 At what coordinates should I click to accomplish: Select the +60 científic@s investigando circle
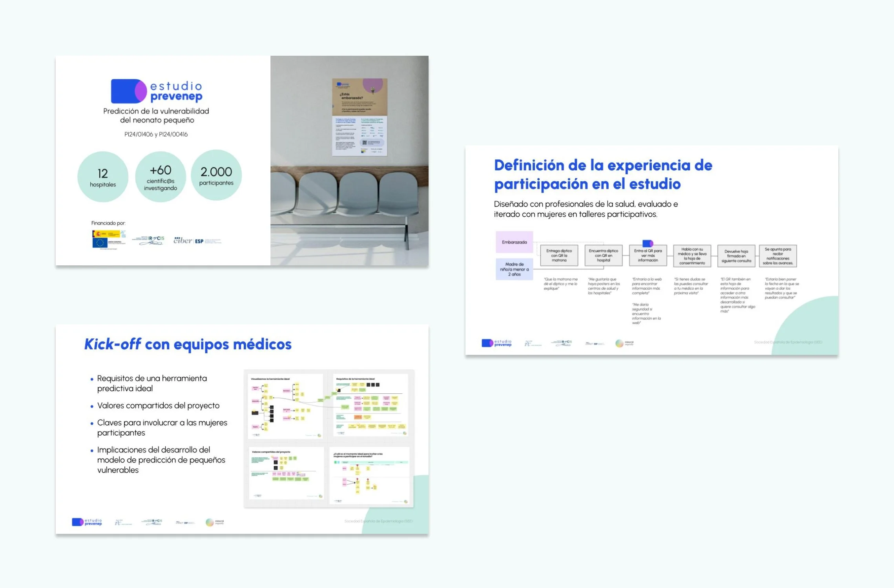click(160, 177)
